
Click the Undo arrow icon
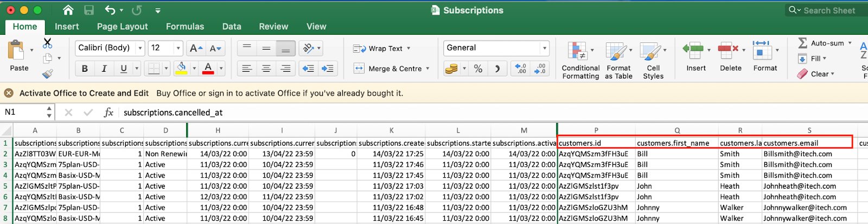tap(110, 10)
